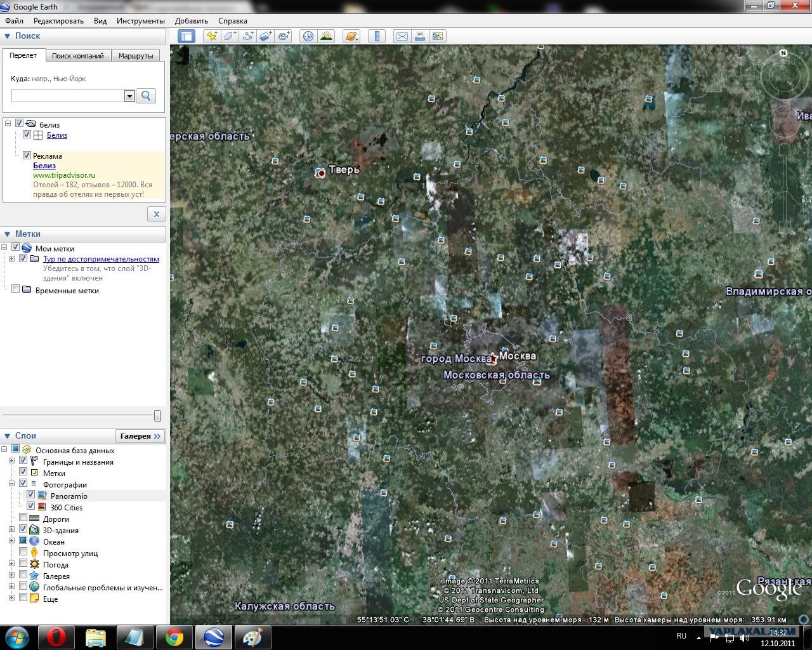The image size is (812, 650).
Task: Uncheck the Panoramio layer checkbox
Action: [30, 495]
